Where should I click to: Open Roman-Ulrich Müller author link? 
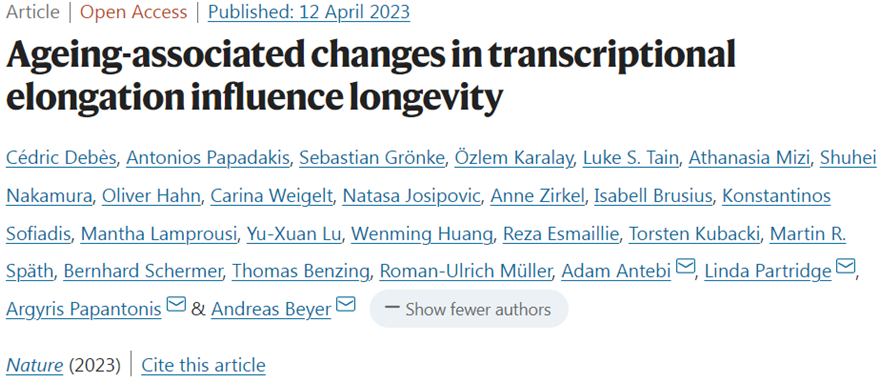click(x=466, y=272)
